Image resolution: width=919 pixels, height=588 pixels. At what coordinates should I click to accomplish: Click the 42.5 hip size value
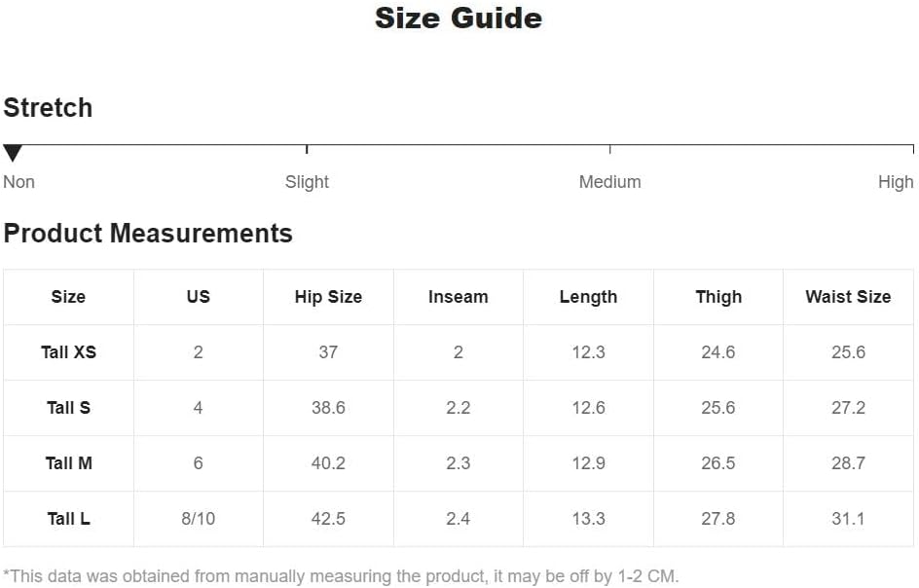(x=328, y=519)
